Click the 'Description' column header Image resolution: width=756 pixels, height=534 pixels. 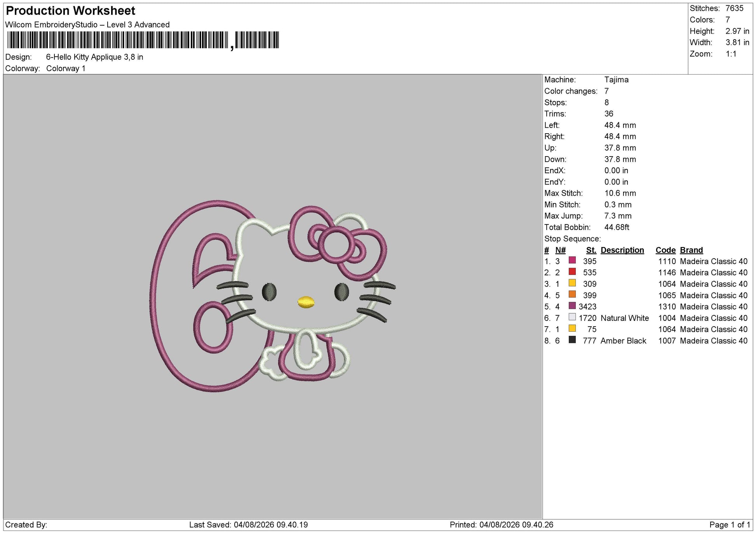coord(622,250)
